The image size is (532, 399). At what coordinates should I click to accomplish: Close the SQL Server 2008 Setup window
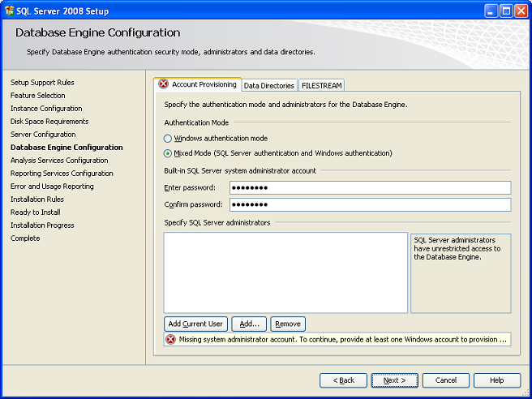click(521, 11)
